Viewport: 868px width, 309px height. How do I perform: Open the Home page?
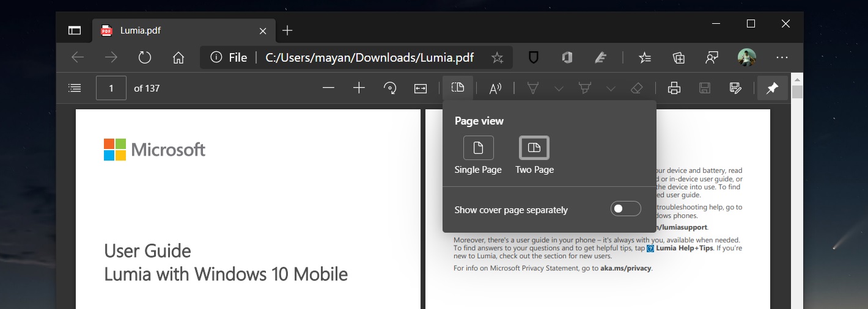coord(178,57)
